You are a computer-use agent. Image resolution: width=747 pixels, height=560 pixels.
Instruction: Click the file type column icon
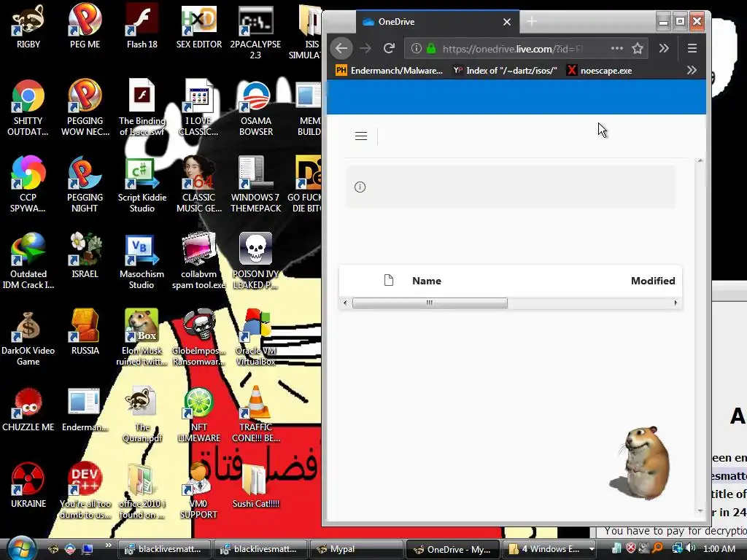point(389,280)
